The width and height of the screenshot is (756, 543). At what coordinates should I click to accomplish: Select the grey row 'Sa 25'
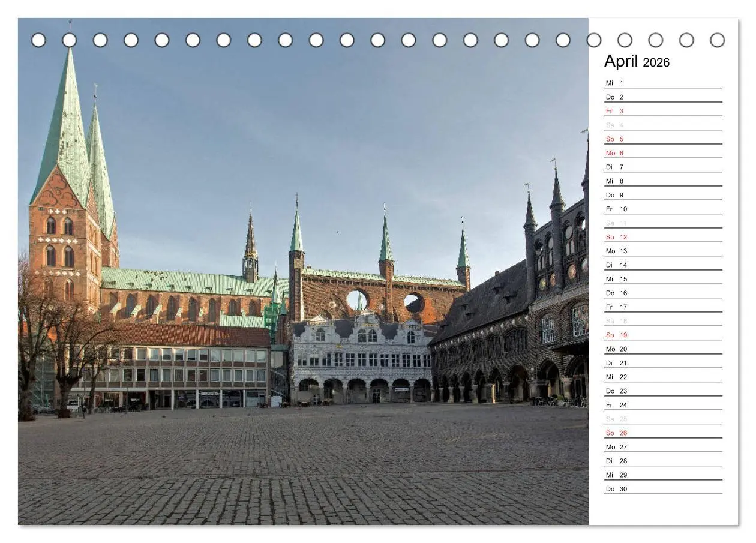click(x=663, y=419)
